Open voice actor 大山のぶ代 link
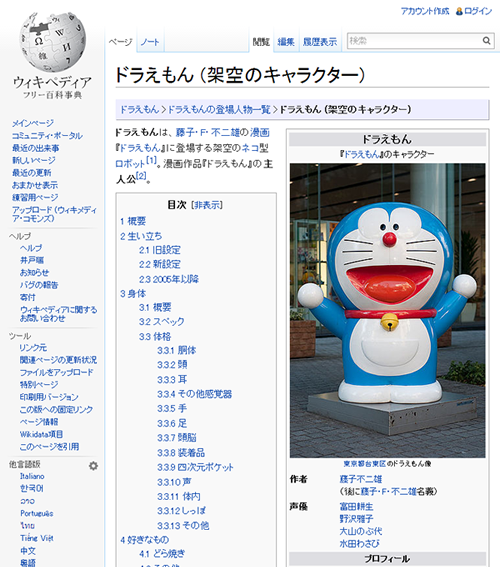 [x=360, y=531]
